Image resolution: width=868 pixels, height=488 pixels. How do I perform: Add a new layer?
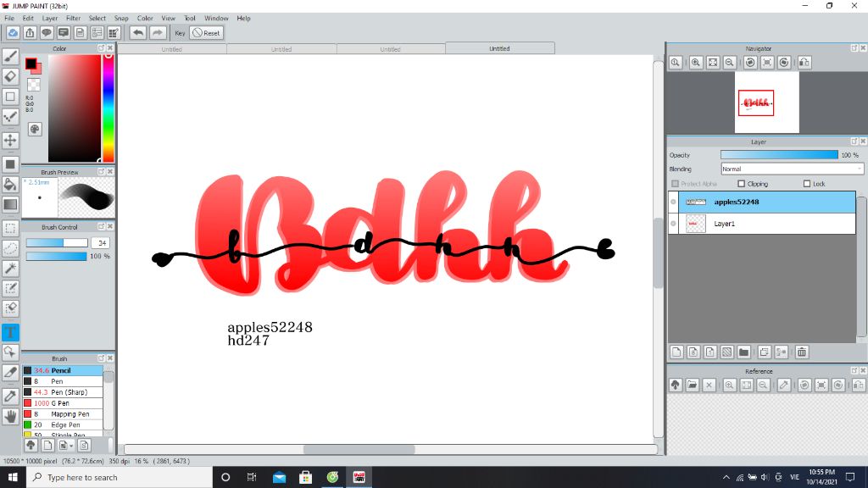676,352
